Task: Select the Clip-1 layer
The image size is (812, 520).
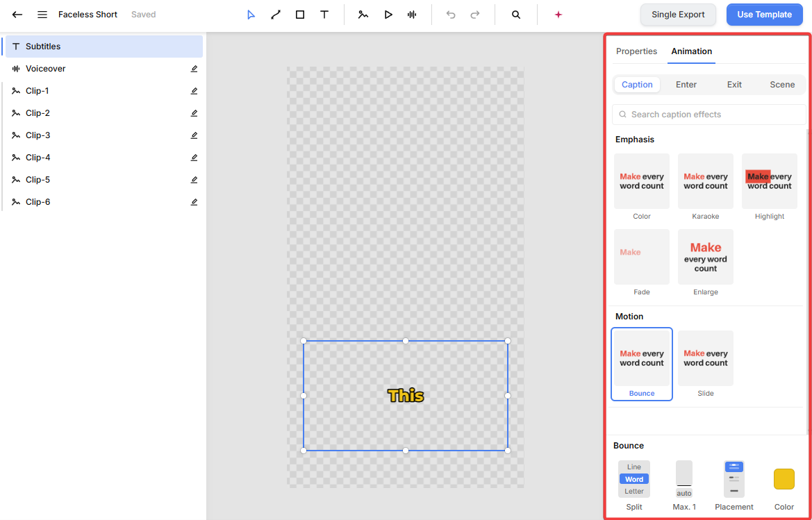Action: 103,90
